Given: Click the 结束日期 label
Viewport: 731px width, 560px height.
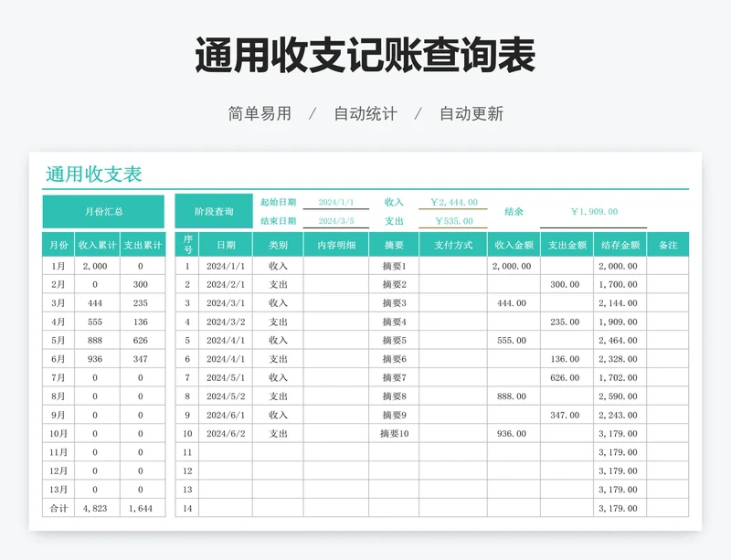Looking at the screenshot, I should pyautogui.click(x=278, y=220).
